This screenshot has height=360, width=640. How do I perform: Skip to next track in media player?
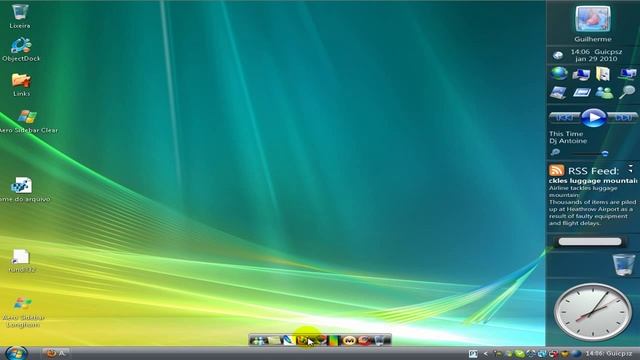click(622, 118)
